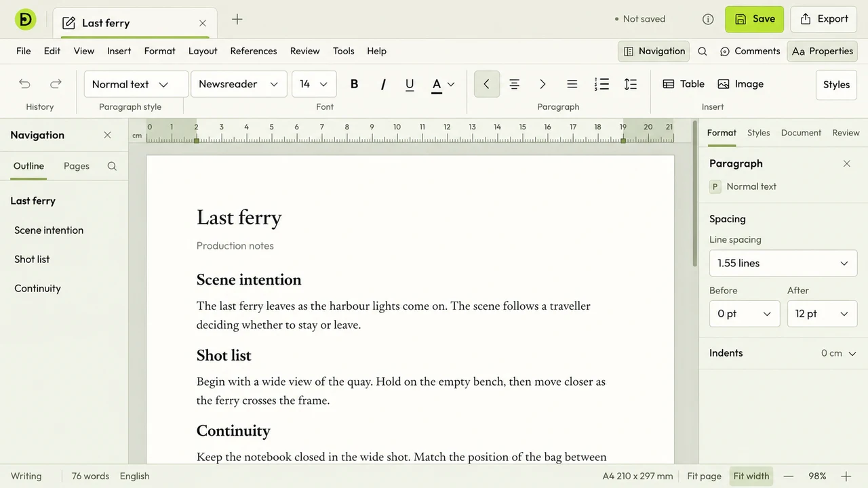Screen dimensions: 868x488
Task: Toggle the Properties panel button
Action: [822, 52]
